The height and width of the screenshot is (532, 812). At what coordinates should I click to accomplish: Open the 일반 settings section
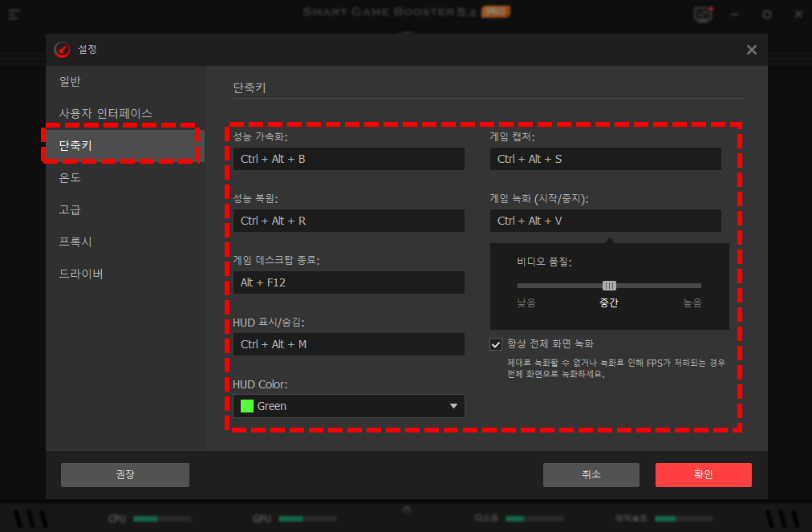70,81
